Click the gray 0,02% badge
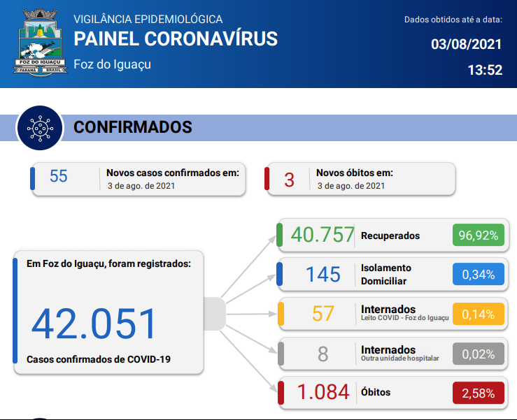 click(479, 354)
